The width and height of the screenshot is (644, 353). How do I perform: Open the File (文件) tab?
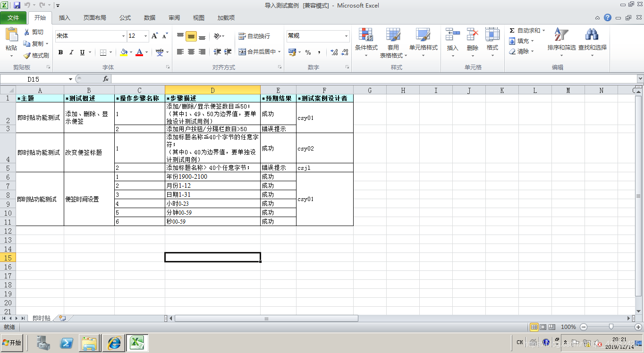pos(13,18)
